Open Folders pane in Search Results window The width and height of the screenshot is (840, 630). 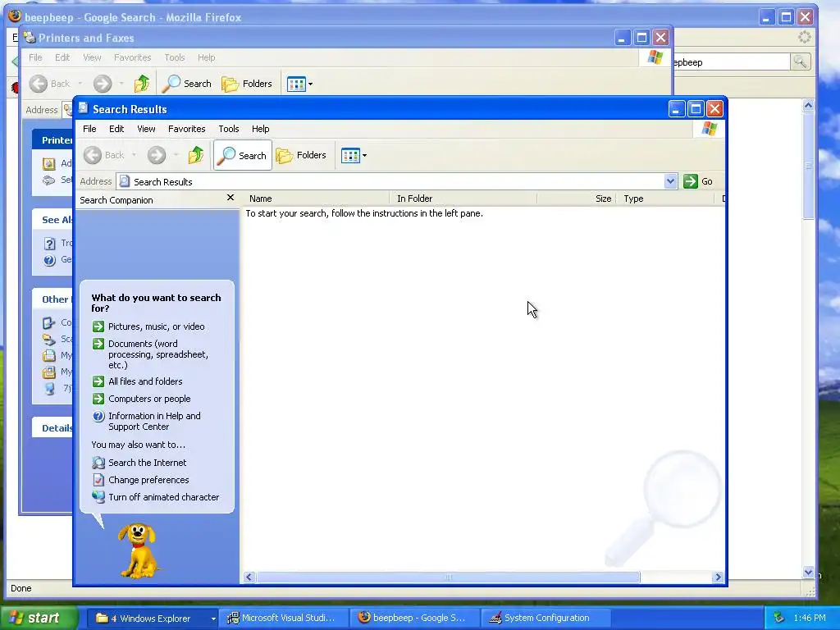pos(301,155)
